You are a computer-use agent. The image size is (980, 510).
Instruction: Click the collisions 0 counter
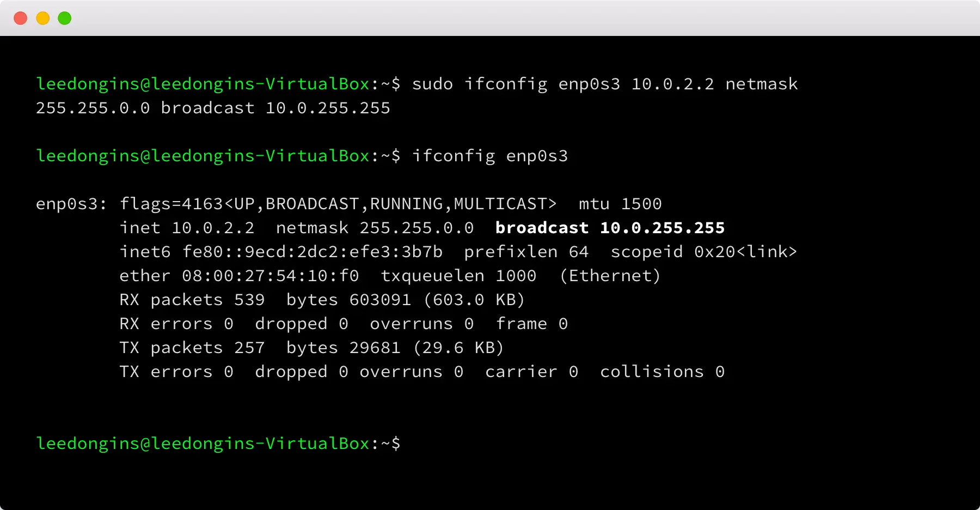click(x=662, y=372)
